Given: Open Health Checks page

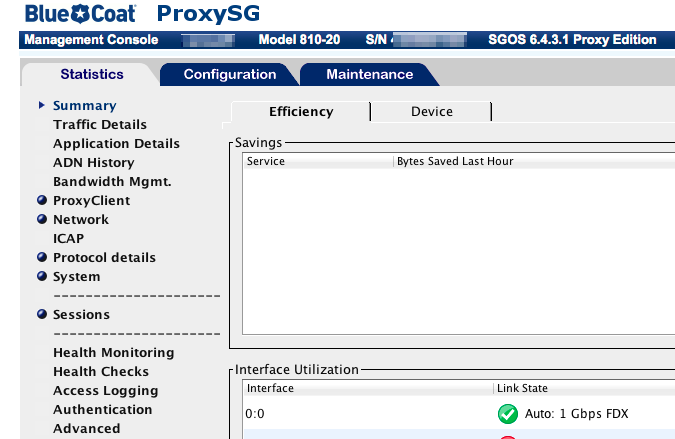Looking at the screenshot, I should [x=101, y=371].
